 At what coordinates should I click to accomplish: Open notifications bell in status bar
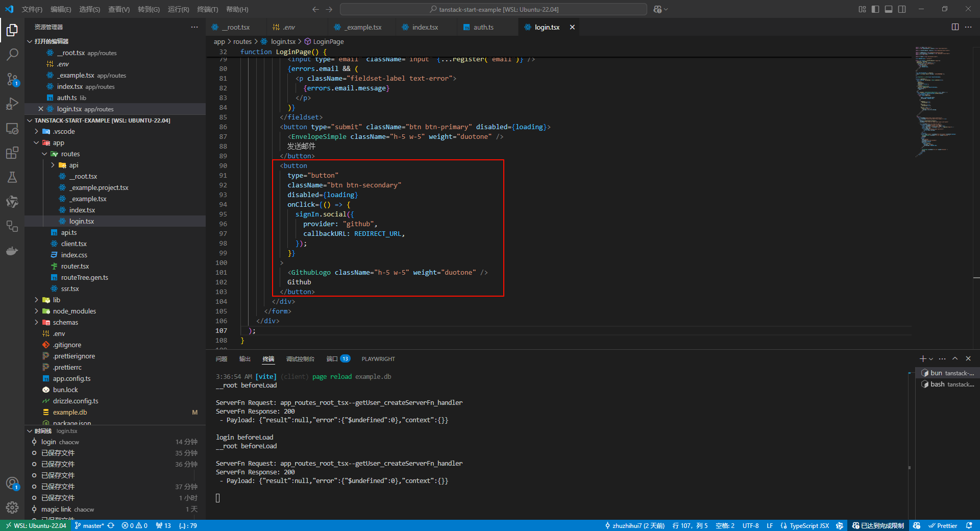(969, 525)
